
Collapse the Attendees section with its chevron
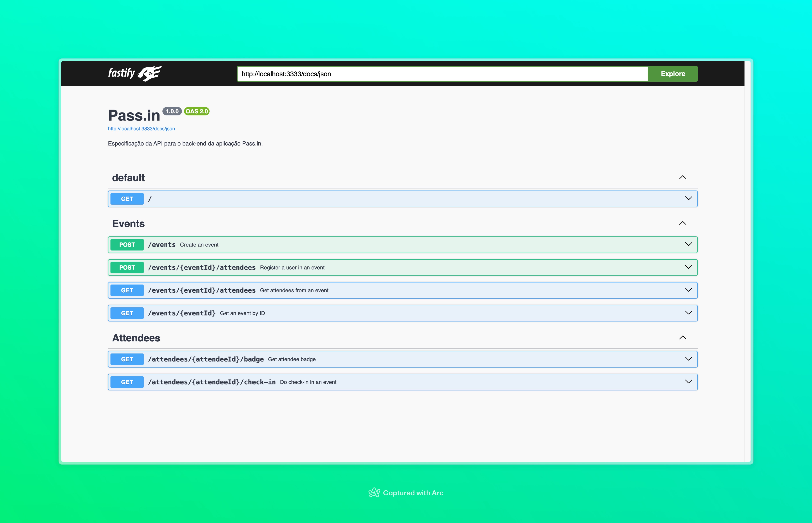point(683,338)
